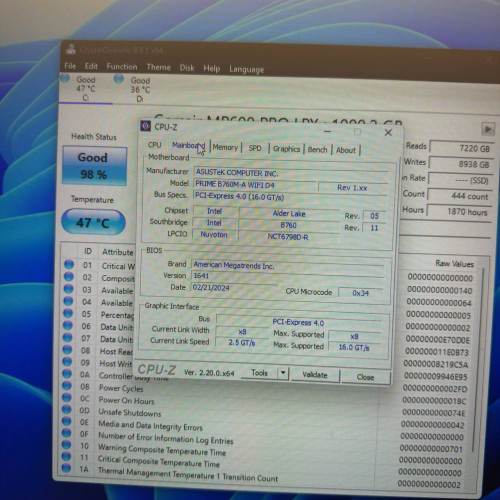500x500 pixels.
Task: Switch to the Memory tab in CPU-Z
Action: point(225,147)
